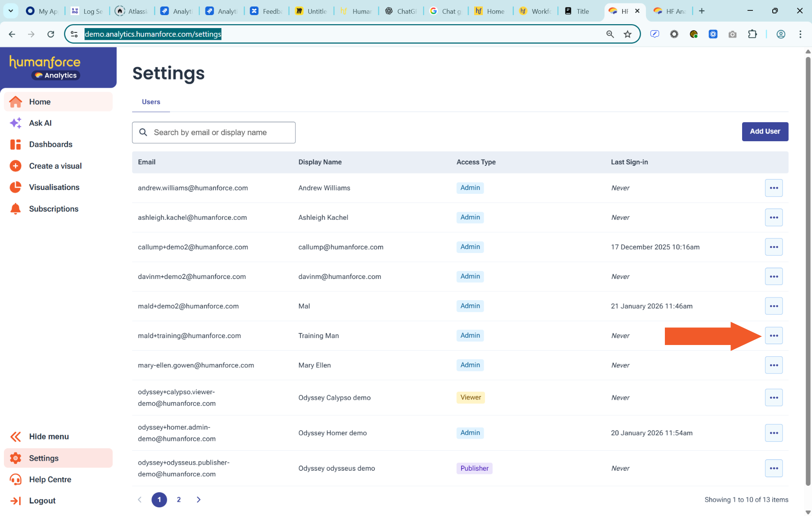Select the Users tab

pos(151,102)
